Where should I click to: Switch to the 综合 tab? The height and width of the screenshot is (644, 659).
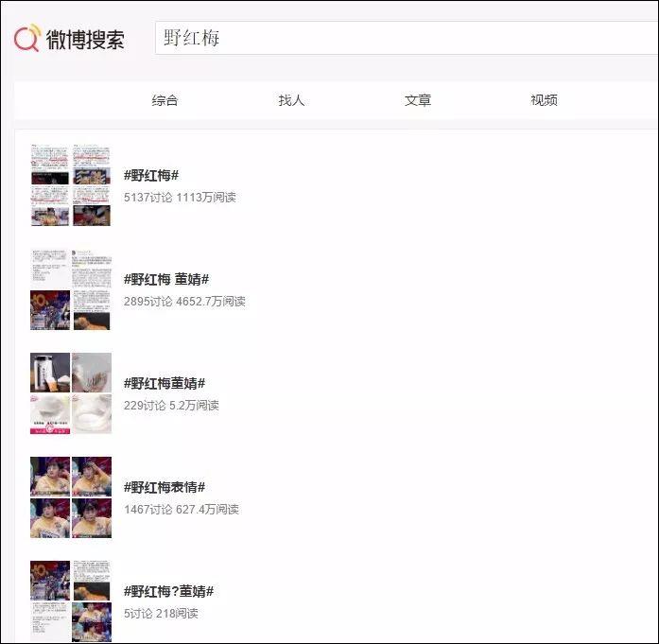tap(165, 100)
